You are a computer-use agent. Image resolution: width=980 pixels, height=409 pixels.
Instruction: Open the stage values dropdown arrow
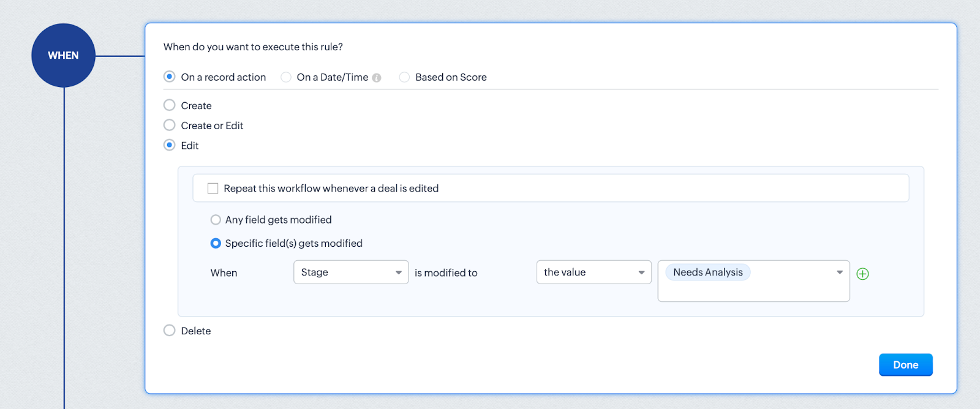pos(839,272)
